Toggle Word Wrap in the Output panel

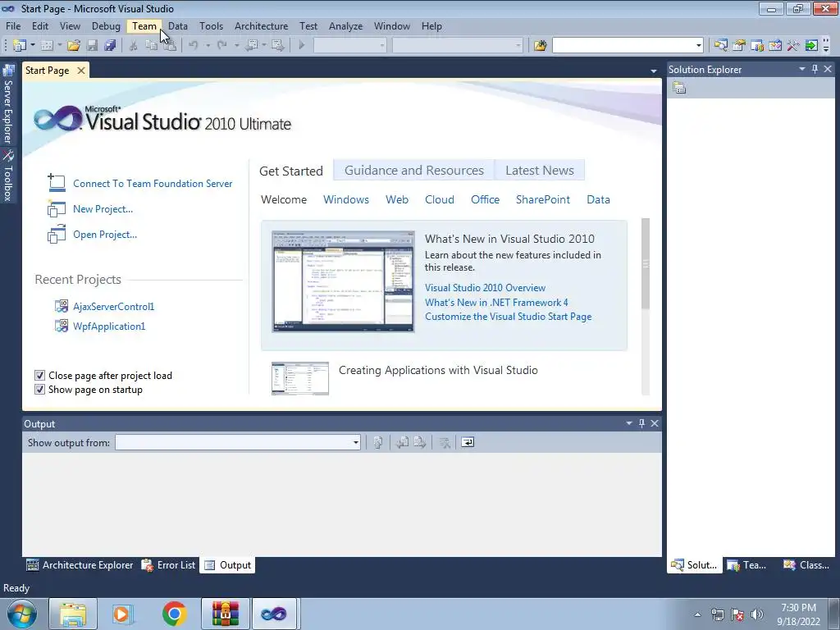point(468,442)
